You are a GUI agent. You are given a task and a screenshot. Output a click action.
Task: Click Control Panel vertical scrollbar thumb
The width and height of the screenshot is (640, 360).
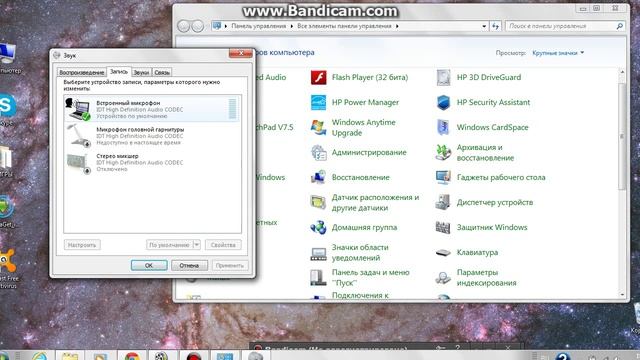[x=622, y=137]
